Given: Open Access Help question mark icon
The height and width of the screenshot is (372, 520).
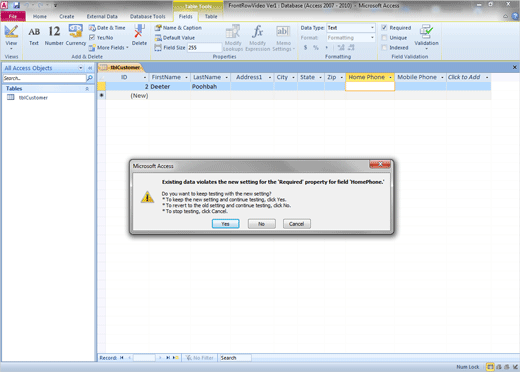Looking at the screenshot, I should (x=515, y=16).
